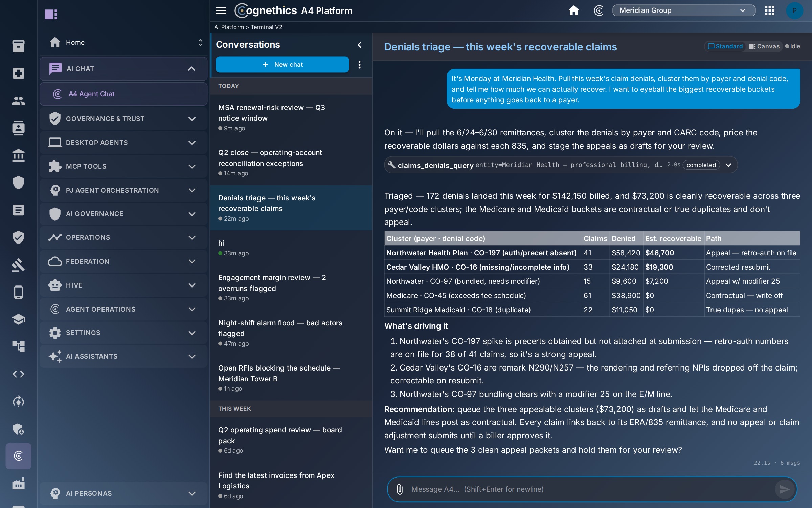Click the Cognethics C icon in top bar
Image resolution: width=812 pixels, height=508 pixels.
tap(599, 10)
